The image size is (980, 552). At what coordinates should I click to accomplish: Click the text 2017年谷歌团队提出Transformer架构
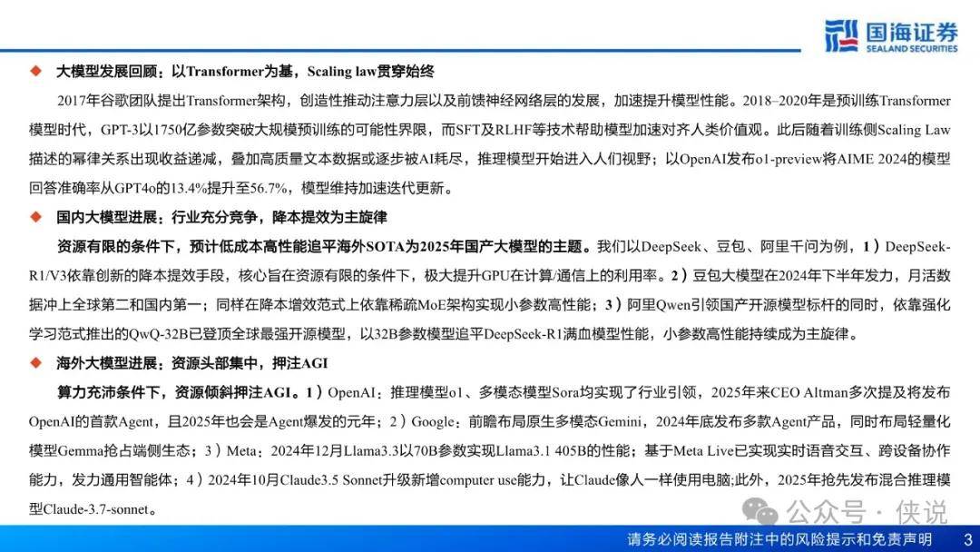pyautogui.click(x=171, y=101)
